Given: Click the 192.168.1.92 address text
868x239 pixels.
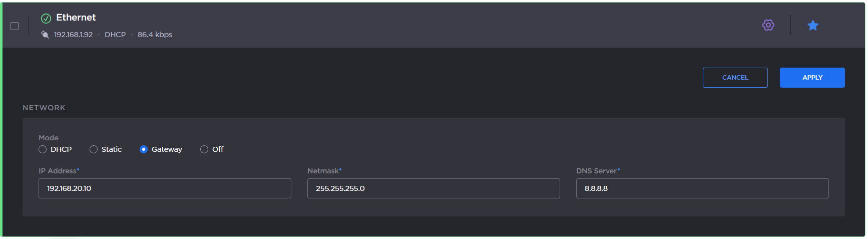Looking at the screenshot, I should click(73, 35).
